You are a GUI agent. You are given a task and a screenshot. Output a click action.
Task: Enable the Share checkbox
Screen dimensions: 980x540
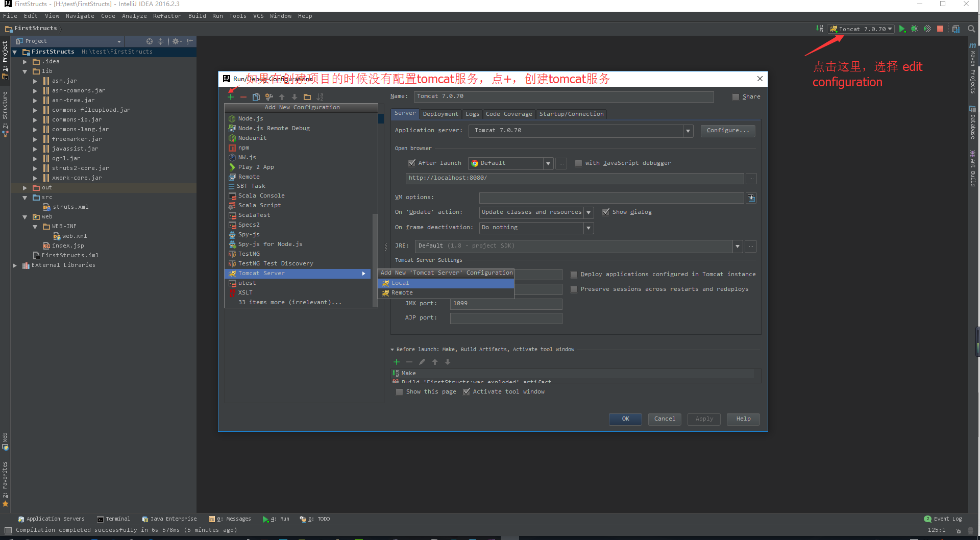click(736, 96)
